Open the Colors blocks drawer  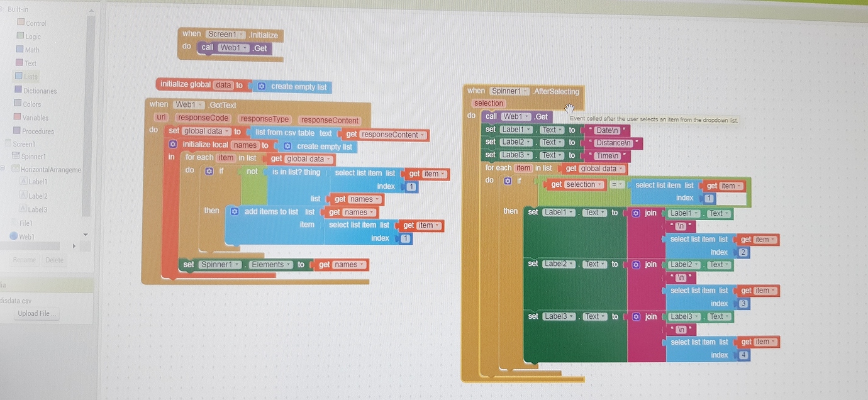tap(33, 104)
